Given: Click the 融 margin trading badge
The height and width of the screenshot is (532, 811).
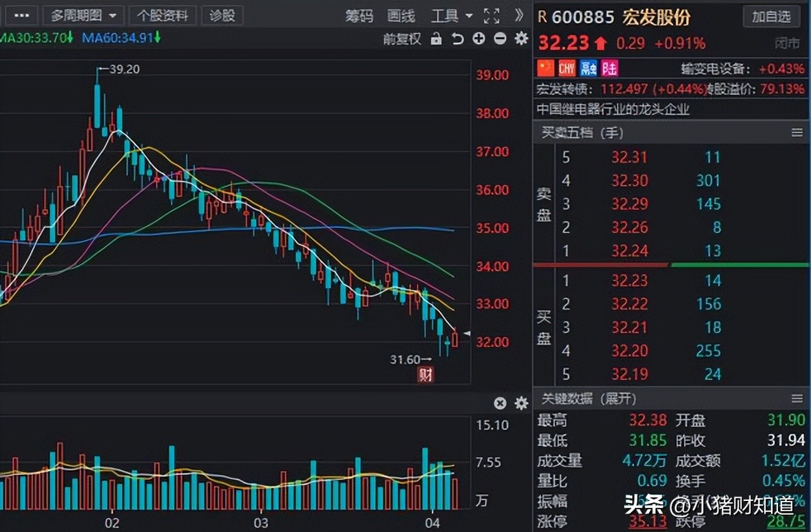Looking at the screenshot, I should tap(589, 68).
